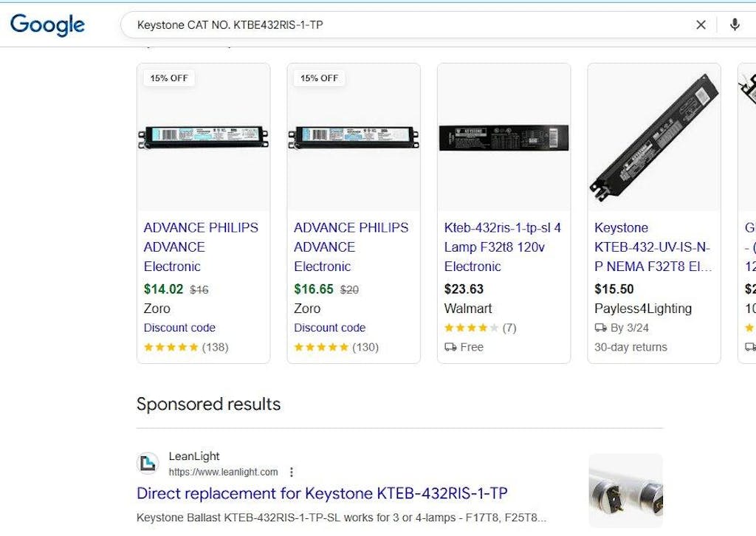Open the Payless4Lighting ballast image
756x536 pixels.
coord(654,137)
